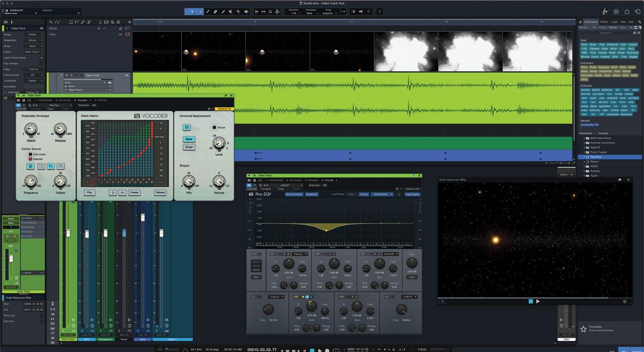Toggle the Pro EQ power bypass button
This screenshot has width=644, height=352.
[x=250, y=185]
